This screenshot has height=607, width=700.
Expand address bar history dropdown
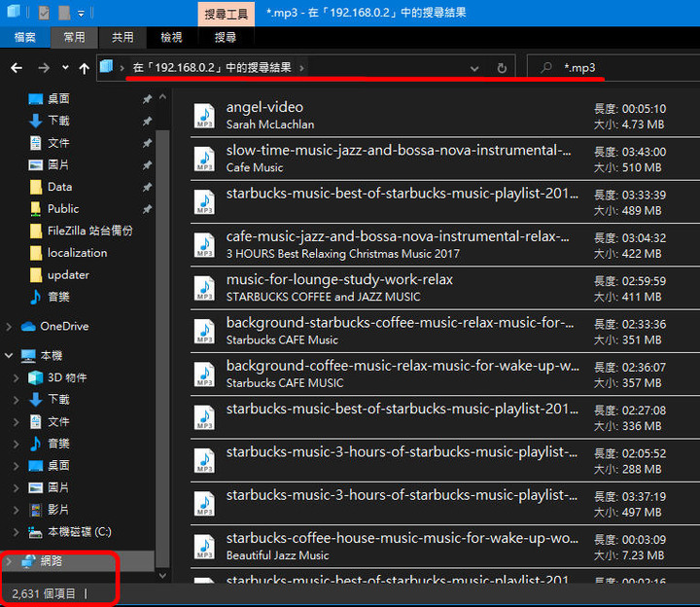click(474, 68)
